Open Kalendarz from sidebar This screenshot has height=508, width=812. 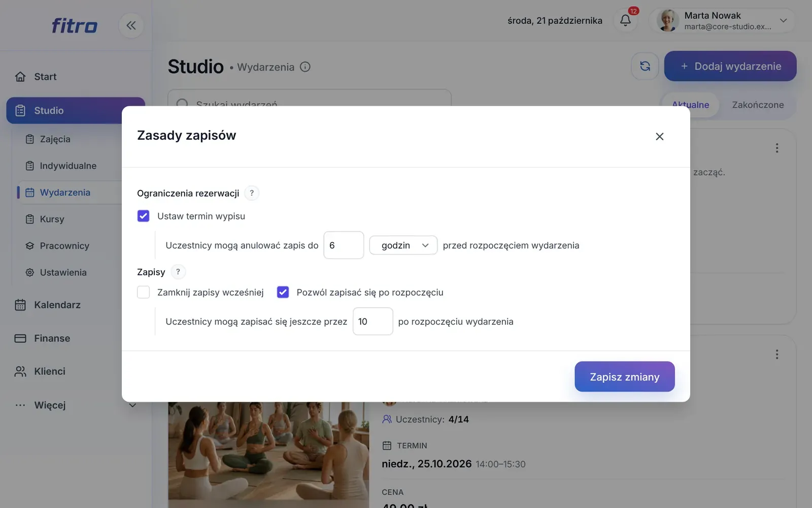click(57, 305)
